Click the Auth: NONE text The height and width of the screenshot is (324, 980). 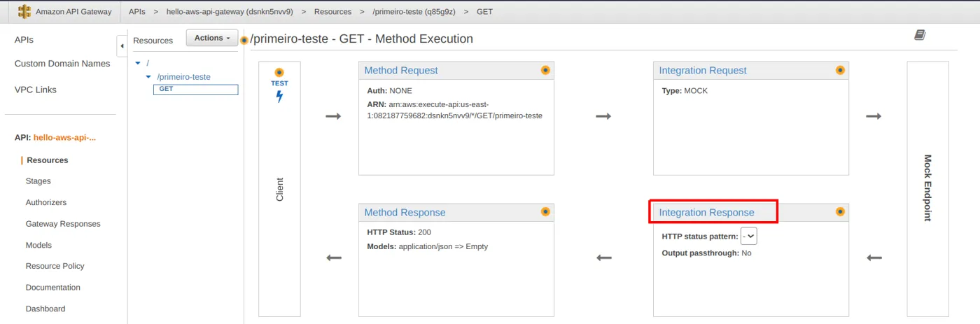pos(389,91)
